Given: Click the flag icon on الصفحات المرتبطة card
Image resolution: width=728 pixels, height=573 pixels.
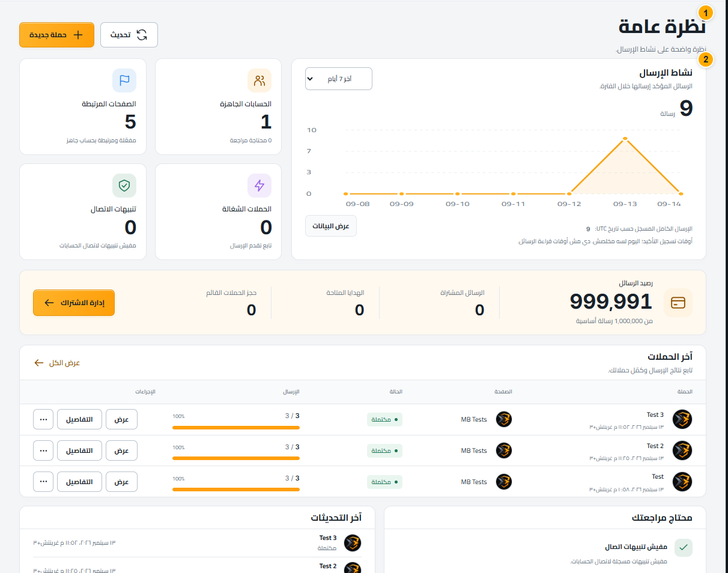Looking at the screenshot, I should click(x=124, y=80).
